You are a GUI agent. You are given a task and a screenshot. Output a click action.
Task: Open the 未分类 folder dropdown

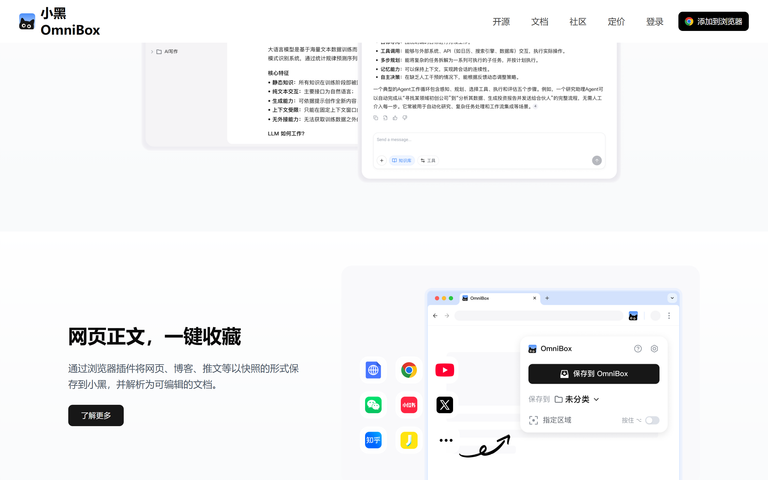577,399
